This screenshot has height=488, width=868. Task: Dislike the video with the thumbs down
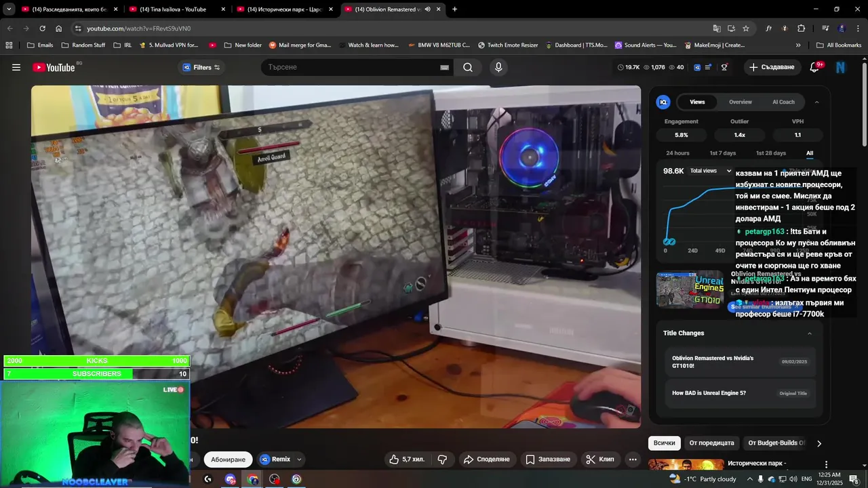(442, 460)
